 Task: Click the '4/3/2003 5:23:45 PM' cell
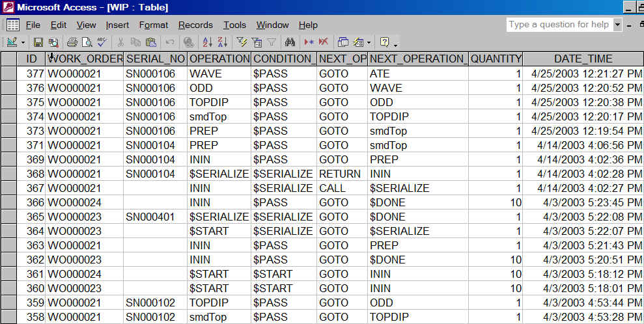(x=583, y=202)
